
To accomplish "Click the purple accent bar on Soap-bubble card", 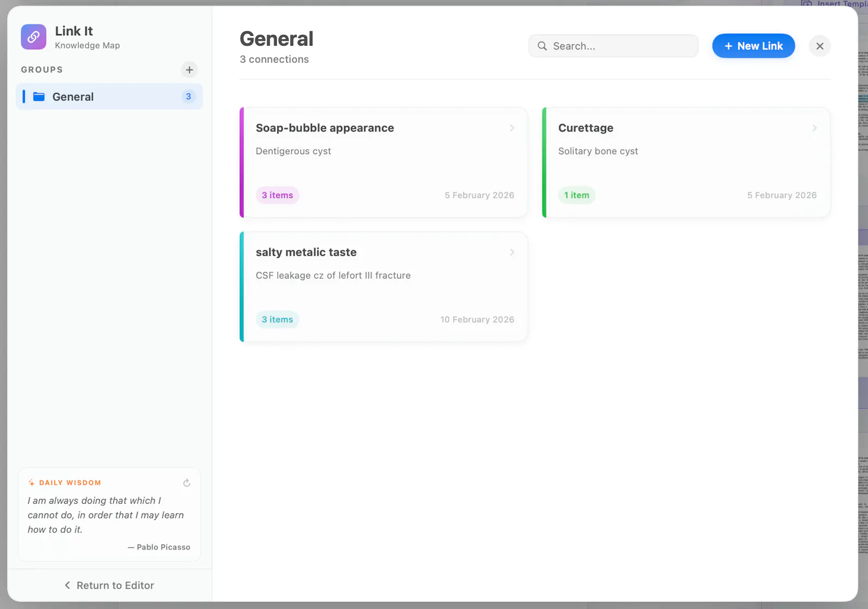I will (x=242, y=163).
